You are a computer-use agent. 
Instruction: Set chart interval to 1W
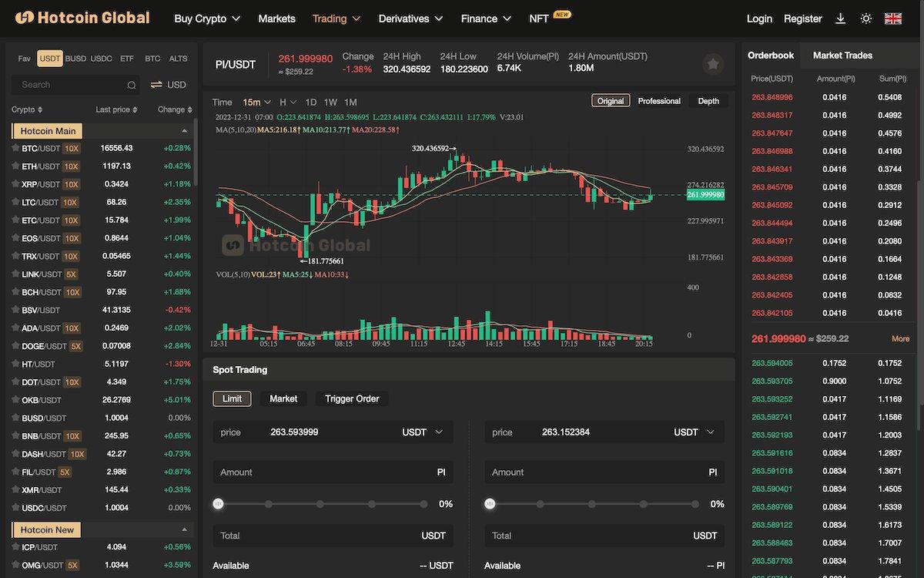pos(330,102)
